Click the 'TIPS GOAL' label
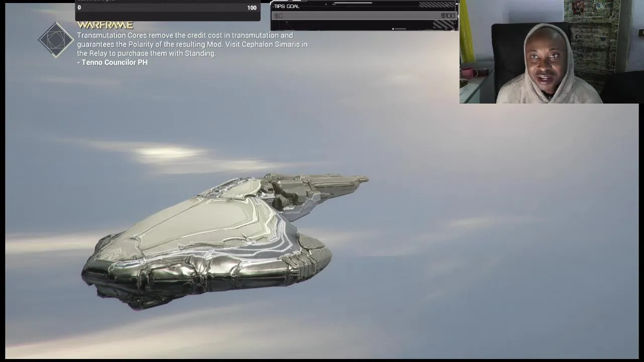The height and width of the screenshot is (362, 644). pos(287,7)
